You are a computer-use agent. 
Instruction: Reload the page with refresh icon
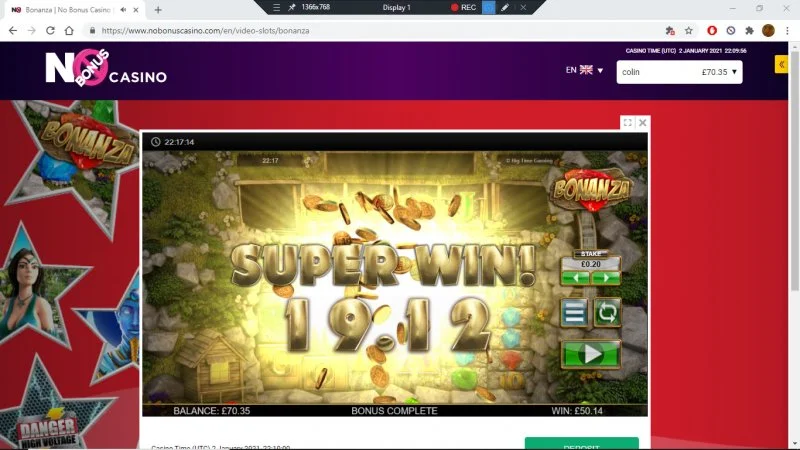click(50, 31)
